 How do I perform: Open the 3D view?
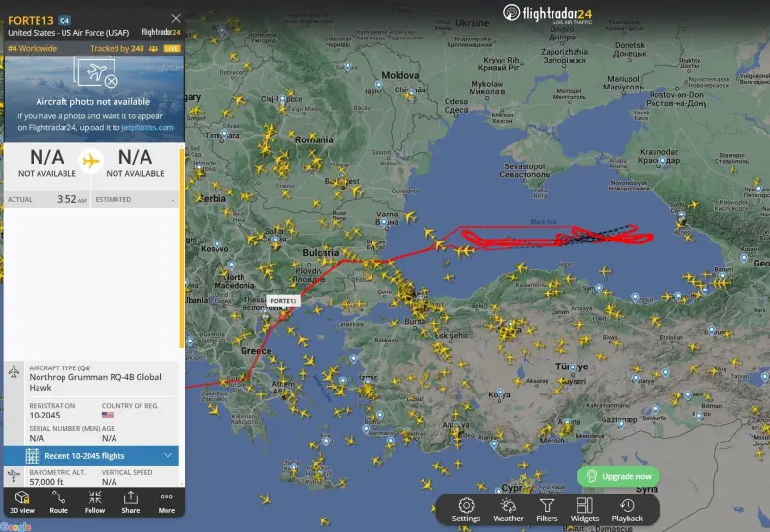(22, 501)
